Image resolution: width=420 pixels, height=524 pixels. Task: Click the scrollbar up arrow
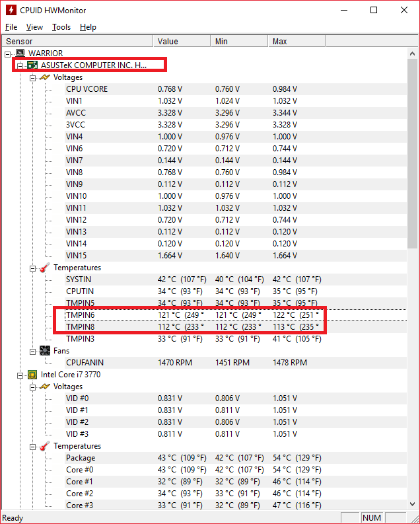pos(412,54)
